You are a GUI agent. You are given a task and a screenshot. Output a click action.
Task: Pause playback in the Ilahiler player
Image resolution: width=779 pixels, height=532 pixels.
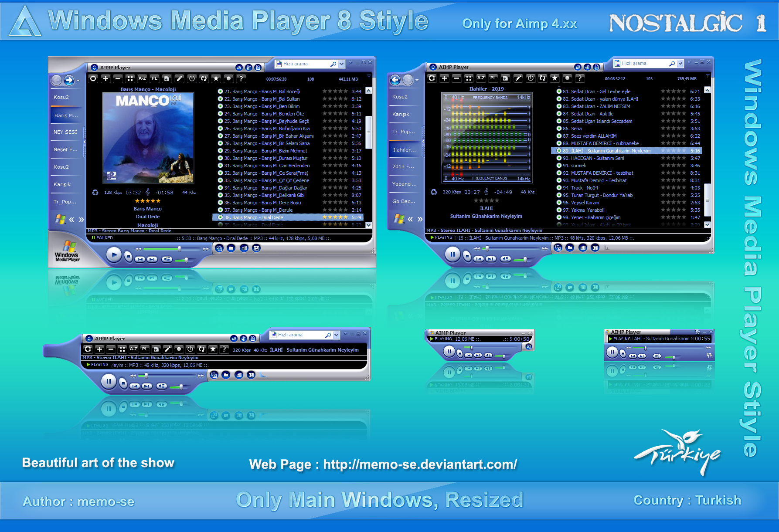[452, 254]
